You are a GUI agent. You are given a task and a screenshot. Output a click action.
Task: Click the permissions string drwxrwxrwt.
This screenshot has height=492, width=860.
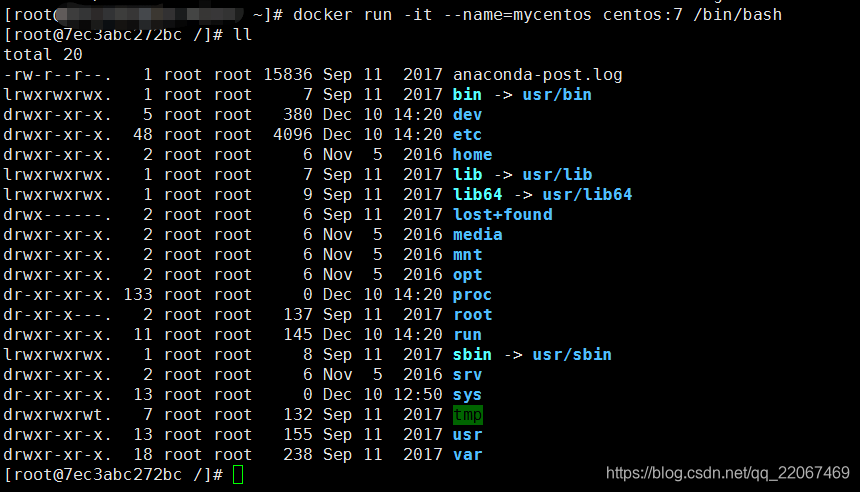(x=58, y=415)
